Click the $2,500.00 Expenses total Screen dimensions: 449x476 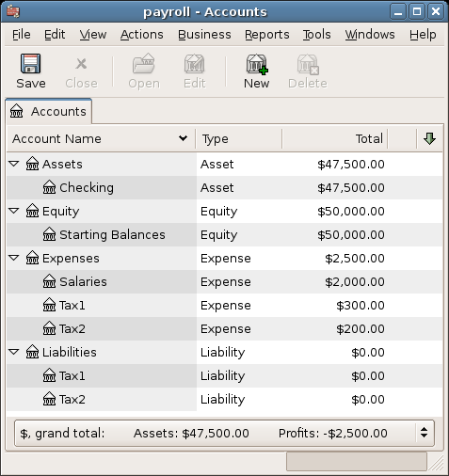pos(355,258)
